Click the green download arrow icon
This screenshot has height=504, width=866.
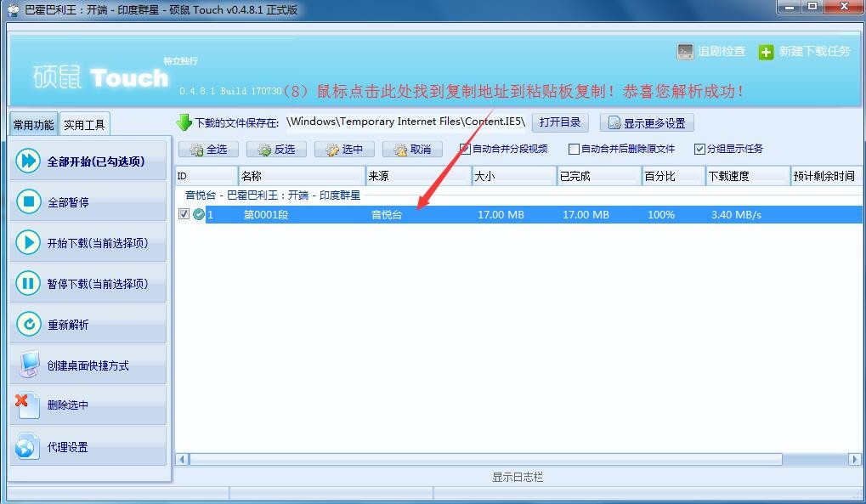point(184,122)
